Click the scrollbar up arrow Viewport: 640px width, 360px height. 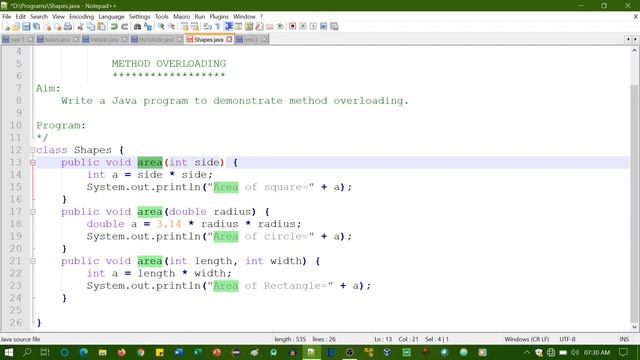coord(634,51)
